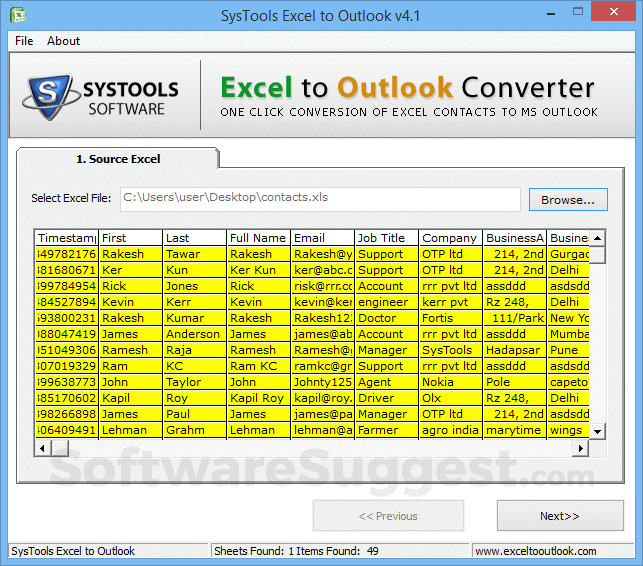The width and height of the screenshot is (643, 566).
Task: Click the SysTools app icon in title bar
Action: click(x=18, y=15)
